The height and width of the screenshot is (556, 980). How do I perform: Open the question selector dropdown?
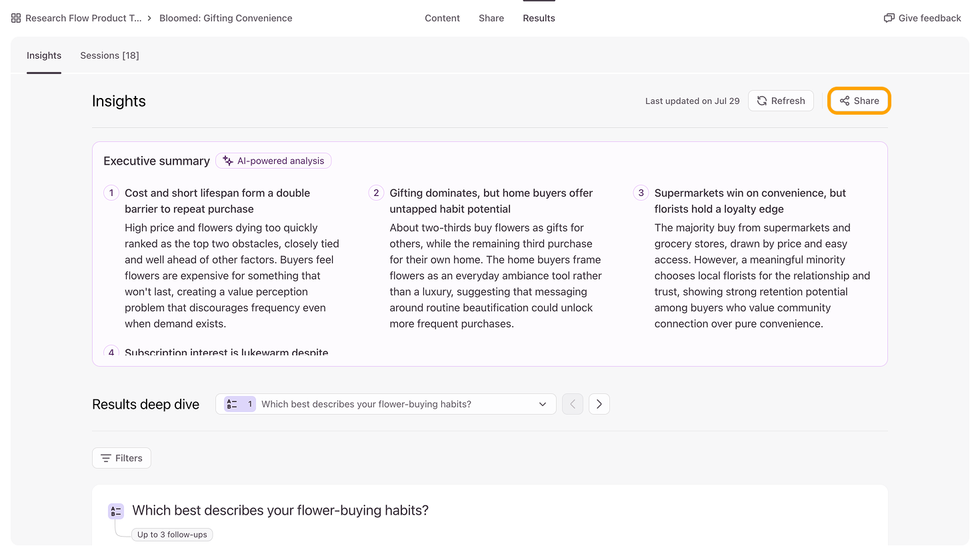tap(386, 404)
